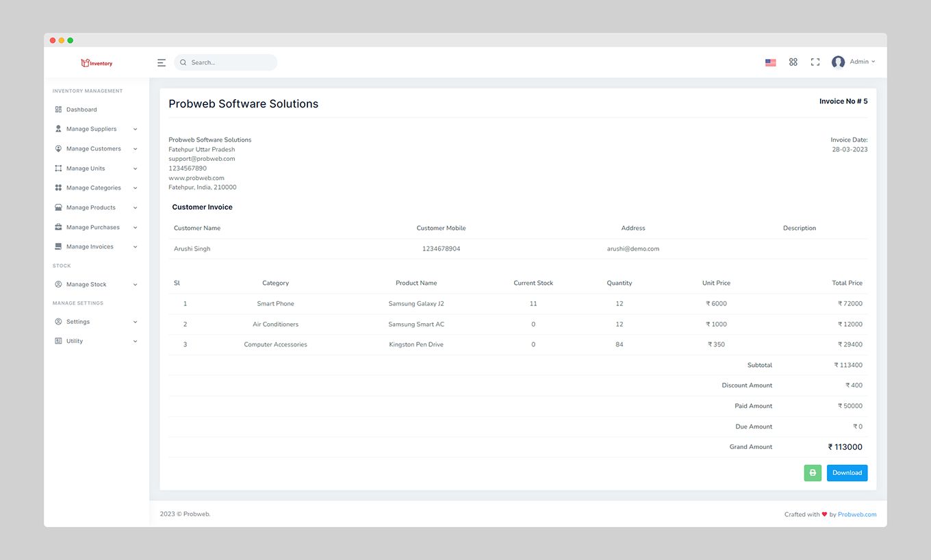Click support@probweb.com email text
The image size is (931, 560).
point(202,159)
